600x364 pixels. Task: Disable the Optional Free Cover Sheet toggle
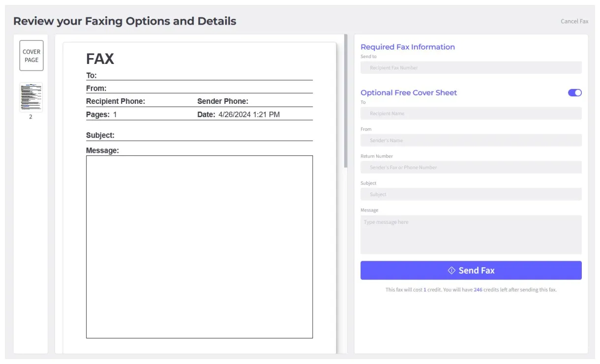point(574,92)
